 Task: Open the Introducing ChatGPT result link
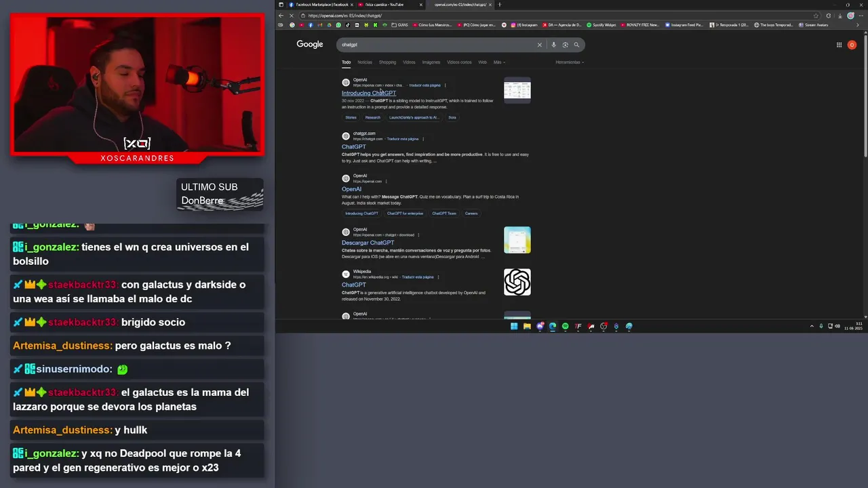369,94
